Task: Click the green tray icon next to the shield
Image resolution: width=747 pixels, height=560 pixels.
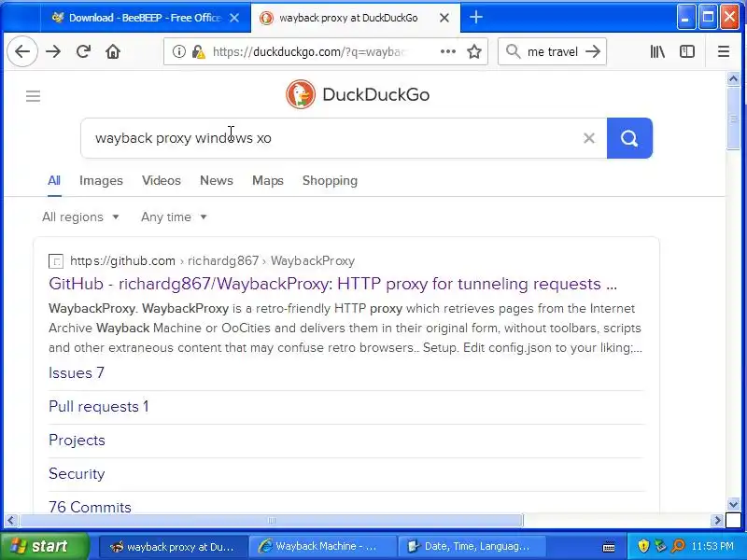Action: (x=660, y=546)
